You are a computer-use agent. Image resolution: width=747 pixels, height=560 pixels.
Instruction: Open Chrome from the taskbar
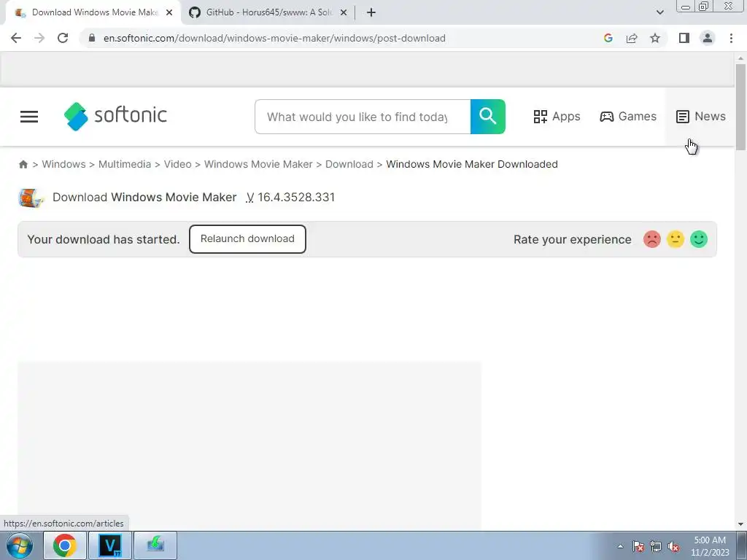coord(65,545)
